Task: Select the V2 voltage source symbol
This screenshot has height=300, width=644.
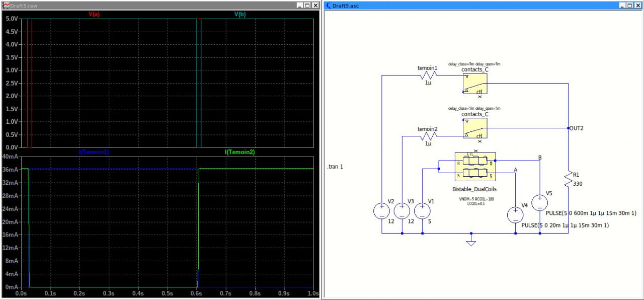Action: point(382,211)
